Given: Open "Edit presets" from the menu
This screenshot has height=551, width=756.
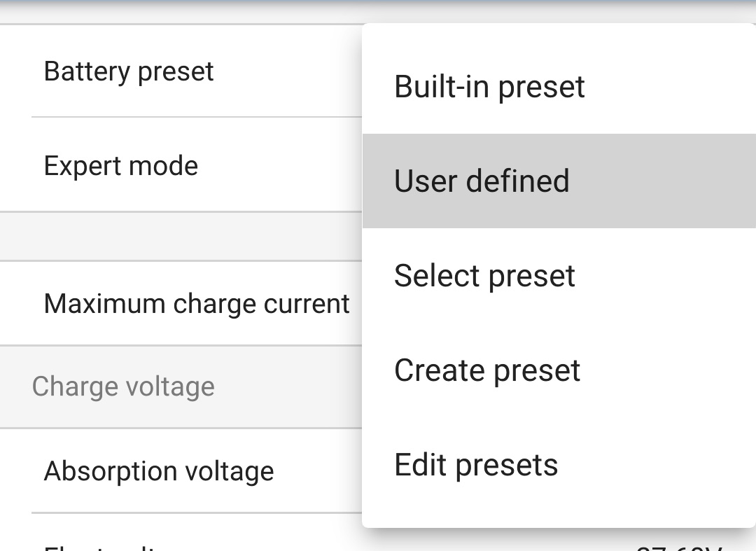Looking at the screenshot, I should (476, 464).
